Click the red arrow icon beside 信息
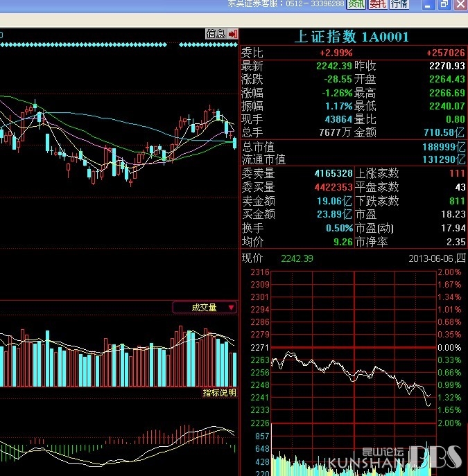Viewport: 468px width, 476px height. tap(232, 33)
